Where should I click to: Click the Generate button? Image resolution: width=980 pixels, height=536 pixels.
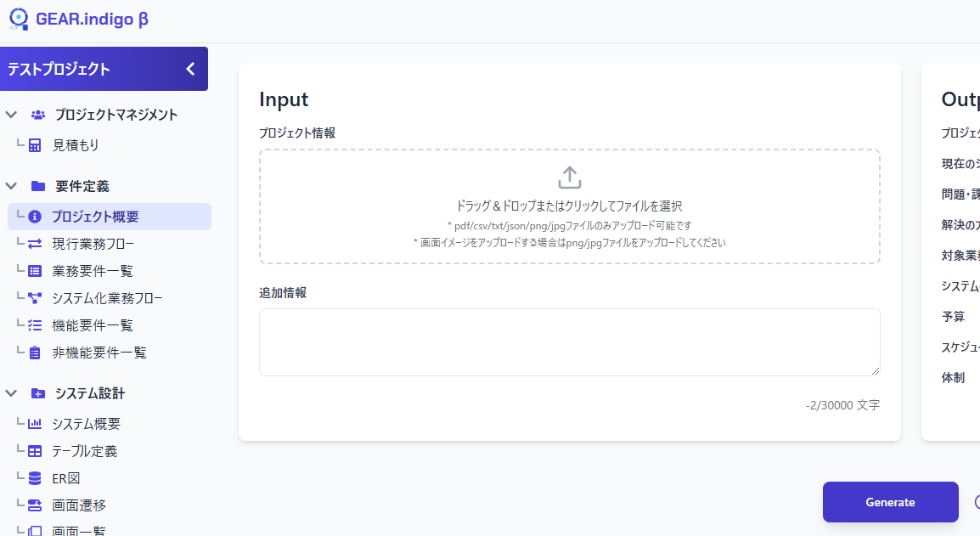[x=890, y=502]
